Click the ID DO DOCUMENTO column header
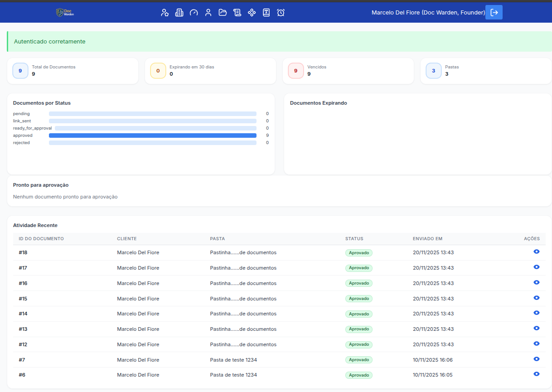 [41, 238]
